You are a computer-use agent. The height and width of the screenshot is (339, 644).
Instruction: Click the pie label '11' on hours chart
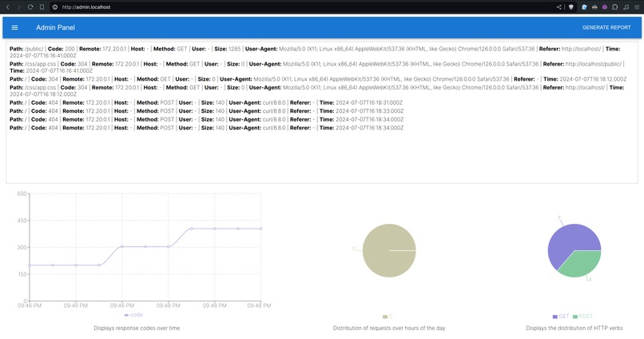coord(354,249)
